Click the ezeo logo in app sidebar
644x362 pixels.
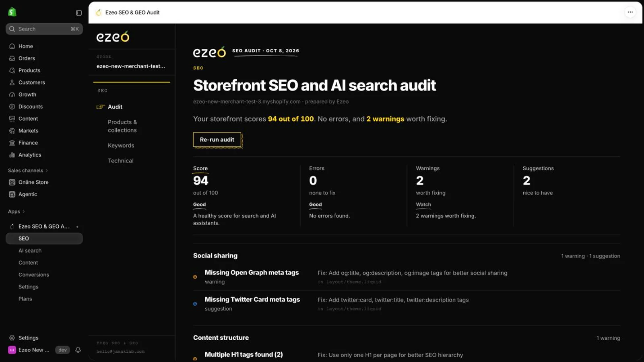[x=113, y=37]
